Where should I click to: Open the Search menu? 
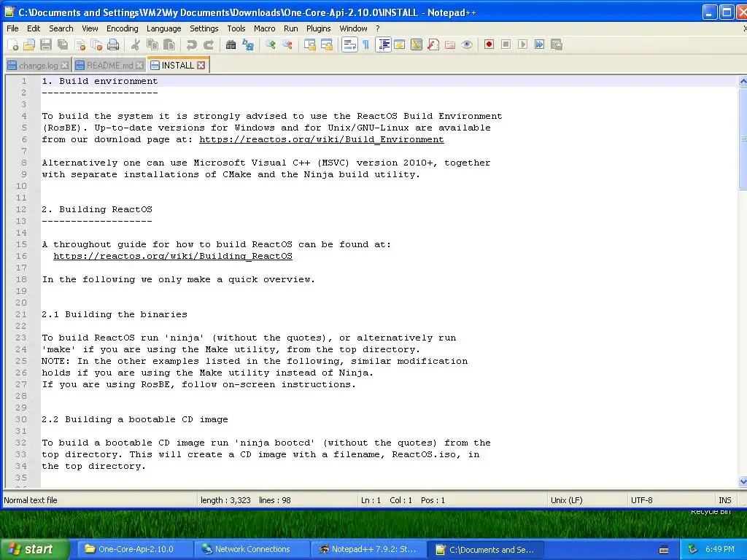[61, 28]
